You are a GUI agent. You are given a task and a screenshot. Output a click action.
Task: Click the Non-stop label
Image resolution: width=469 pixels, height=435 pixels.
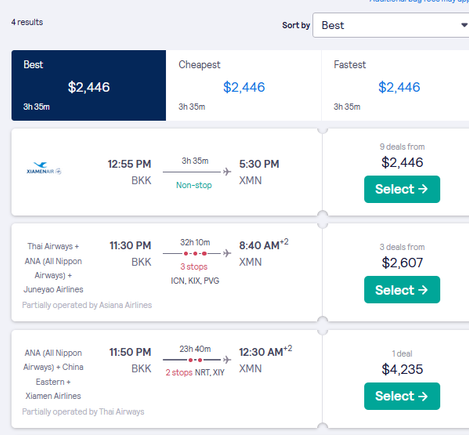[194, 185]
